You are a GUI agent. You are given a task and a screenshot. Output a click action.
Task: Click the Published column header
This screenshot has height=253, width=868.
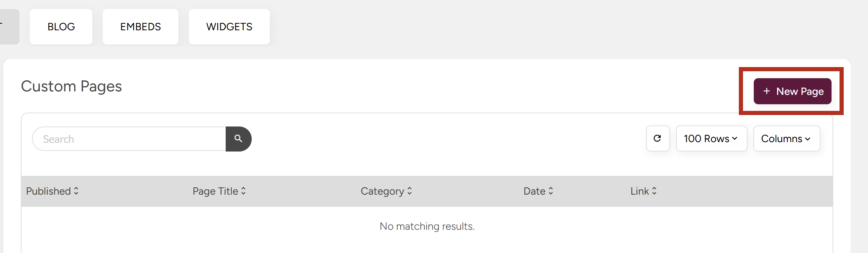49,191
